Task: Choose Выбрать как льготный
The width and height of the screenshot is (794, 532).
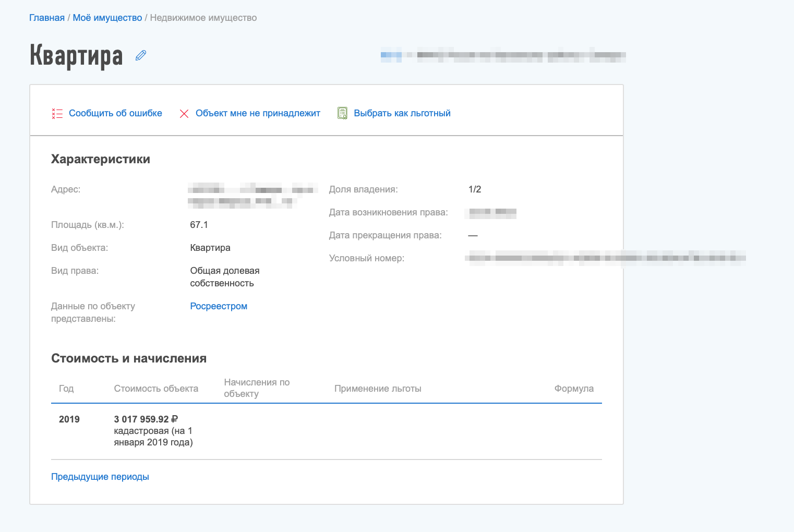Action: [x=402, y=113]
